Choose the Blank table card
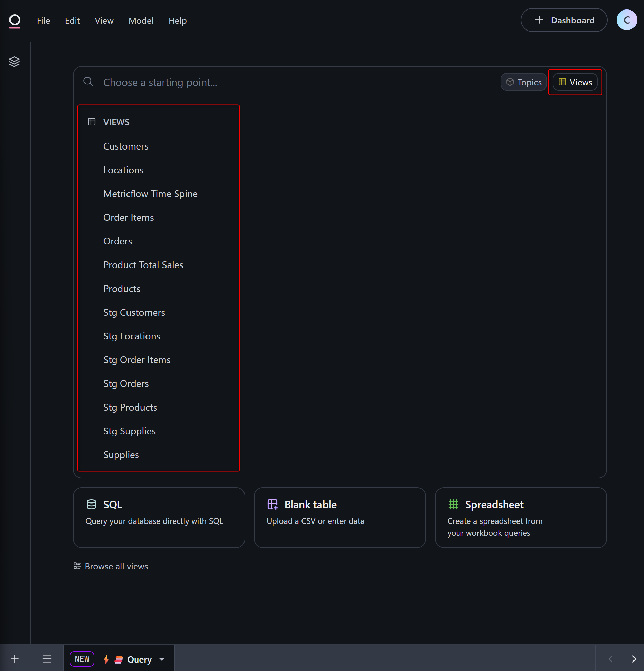Viewport: 644px width, 671px height. pos(339,517)
